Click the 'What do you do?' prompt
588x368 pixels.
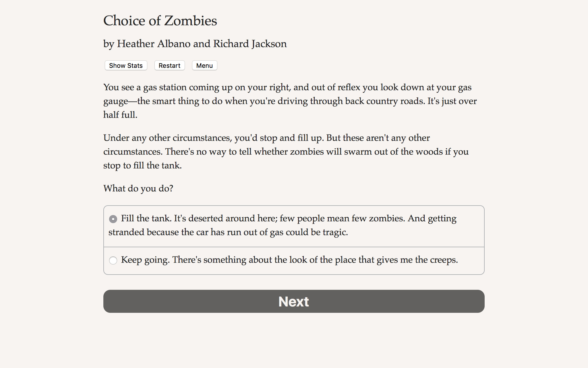138,188
